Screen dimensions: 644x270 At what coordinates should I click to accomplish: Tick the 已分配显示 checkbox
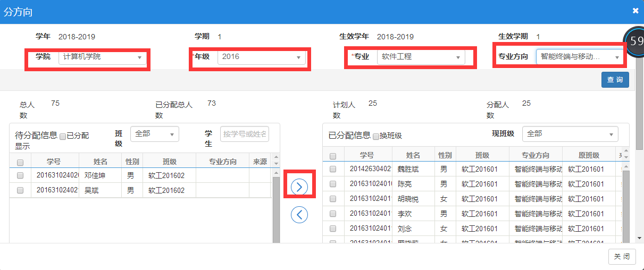click(x=63, y=136)
